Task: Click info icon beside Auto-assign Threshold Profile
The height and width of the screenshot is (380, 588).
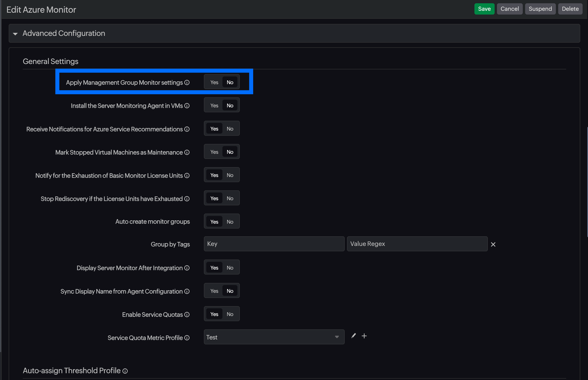Action: 125,371
